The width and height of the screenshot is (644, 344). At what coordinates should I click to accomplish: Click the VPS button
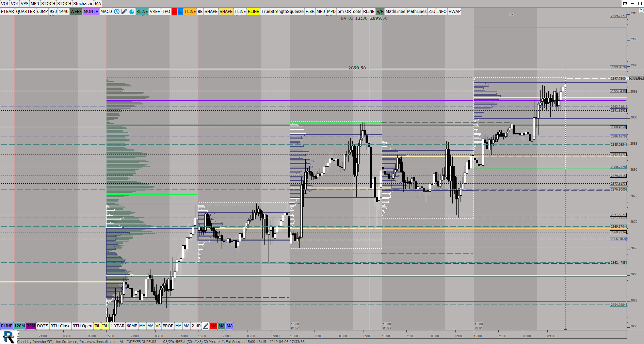25,4
